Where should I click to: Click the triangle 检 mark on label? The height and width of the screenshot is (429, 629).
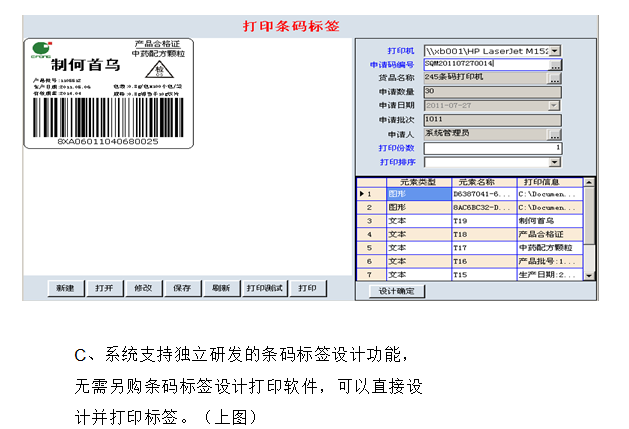click(159, 70)
